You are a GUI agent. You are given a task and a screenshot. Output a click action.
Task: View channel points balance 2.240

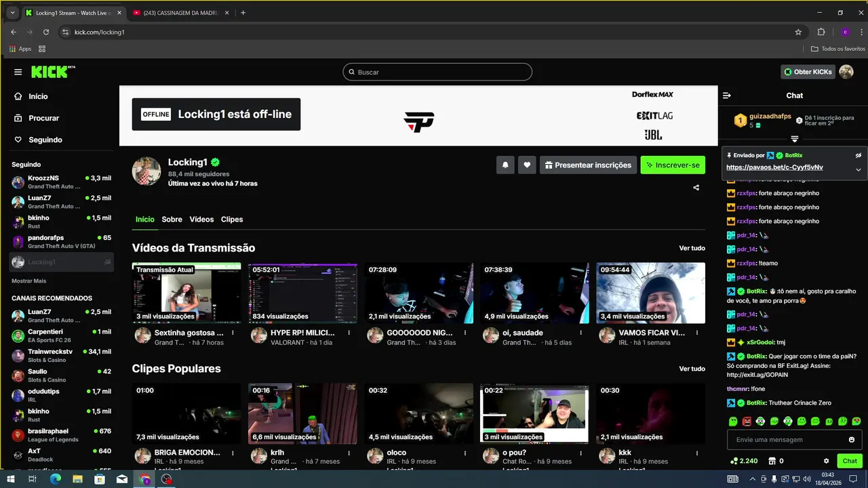(x=744, y=461)
